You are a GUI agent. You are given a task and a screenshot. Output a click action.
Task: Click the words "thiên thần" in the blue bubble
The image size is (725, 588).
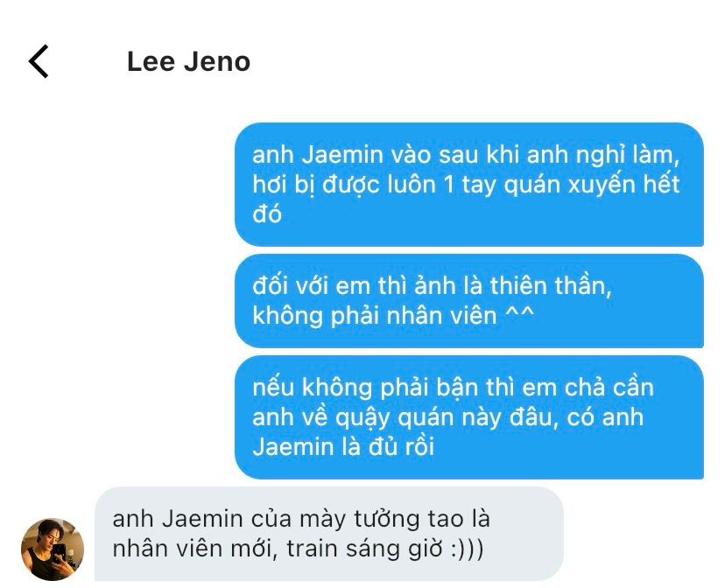(551, 285)
